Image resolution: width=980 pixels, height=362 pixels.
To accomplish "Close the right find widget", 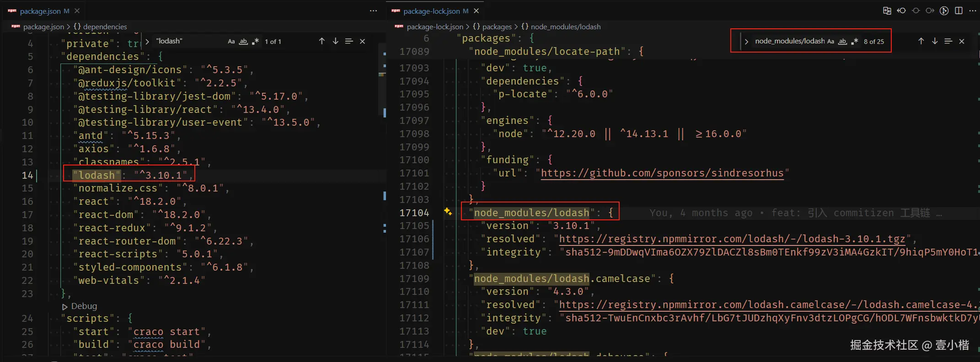I will tap(962, 41).
